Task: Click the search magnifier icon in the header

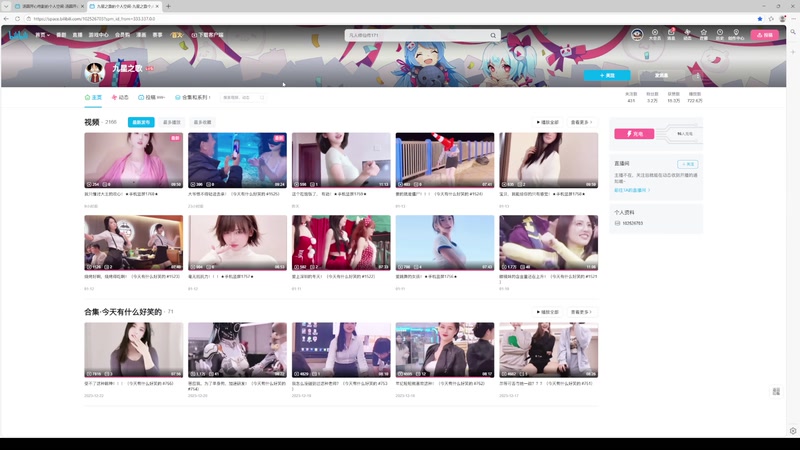Action: pyautogui.click(x=493, y=35)
